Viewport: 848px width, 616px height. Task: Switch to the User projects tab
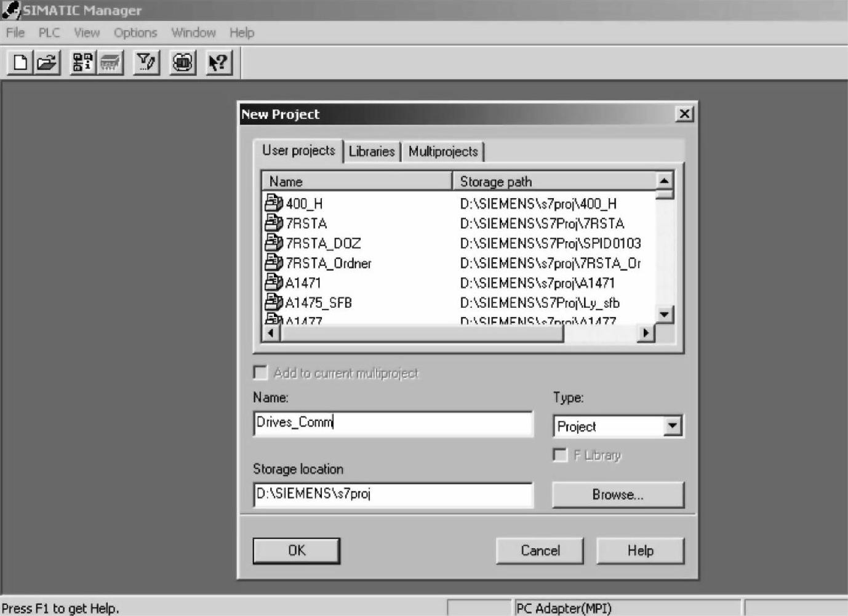click(x=298, y=151)
